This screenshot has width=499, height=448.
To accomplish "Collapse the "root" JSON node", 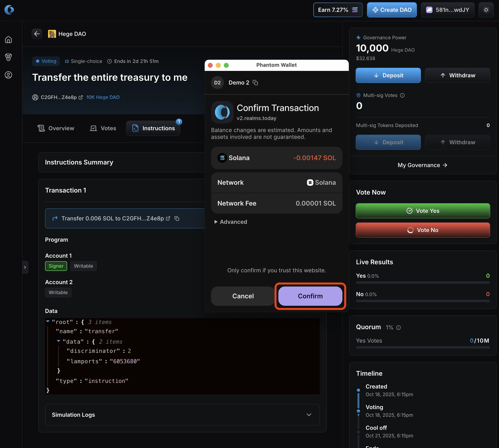I will tap(48, 322).
